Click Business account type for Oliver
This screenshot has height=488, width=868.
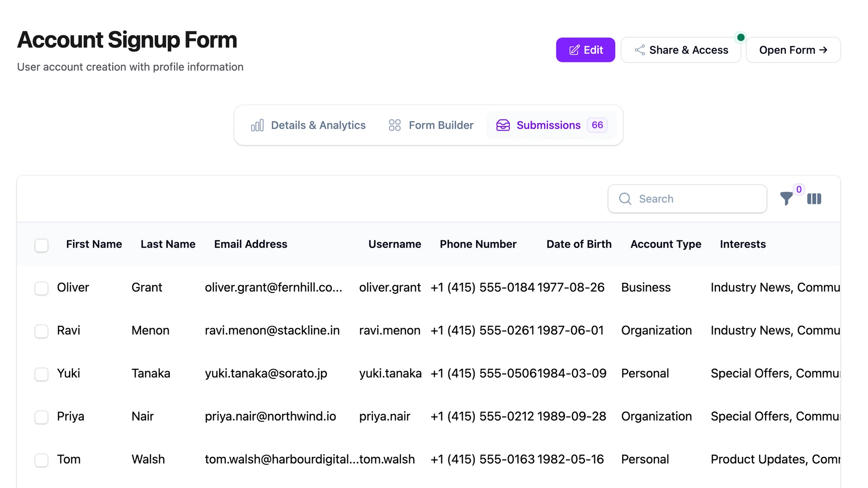point(646,287)
